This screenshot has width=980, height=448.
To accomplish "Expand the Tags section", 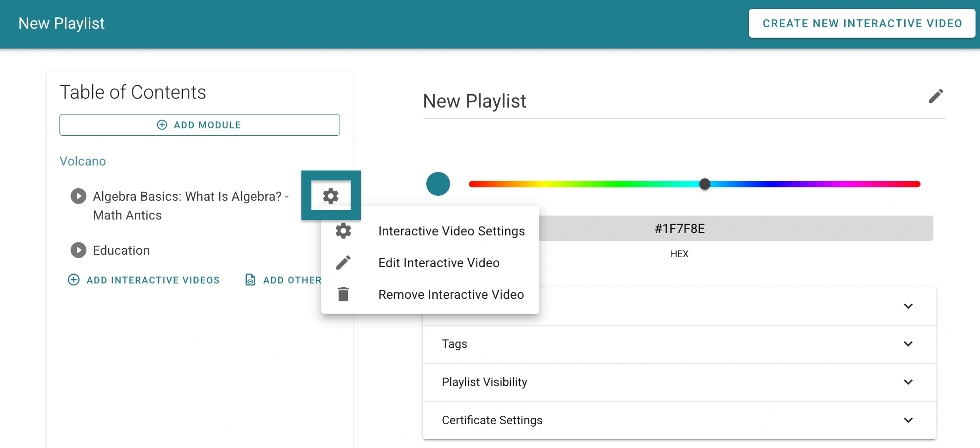I will (679, 344).
